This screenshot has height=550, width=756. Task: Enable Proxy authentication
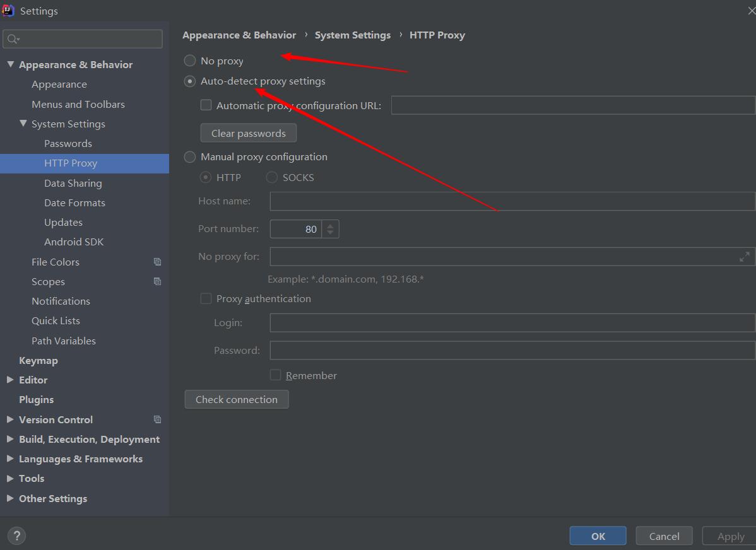pos(206,298)
